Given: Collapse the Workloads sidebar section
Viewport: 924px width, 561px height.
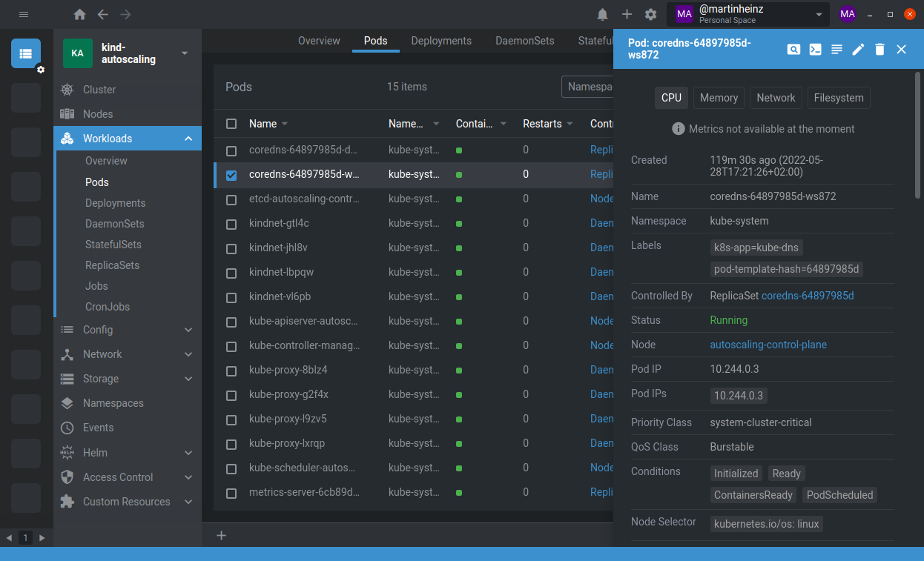Looking at the screenshot, I should coord(188,139).
